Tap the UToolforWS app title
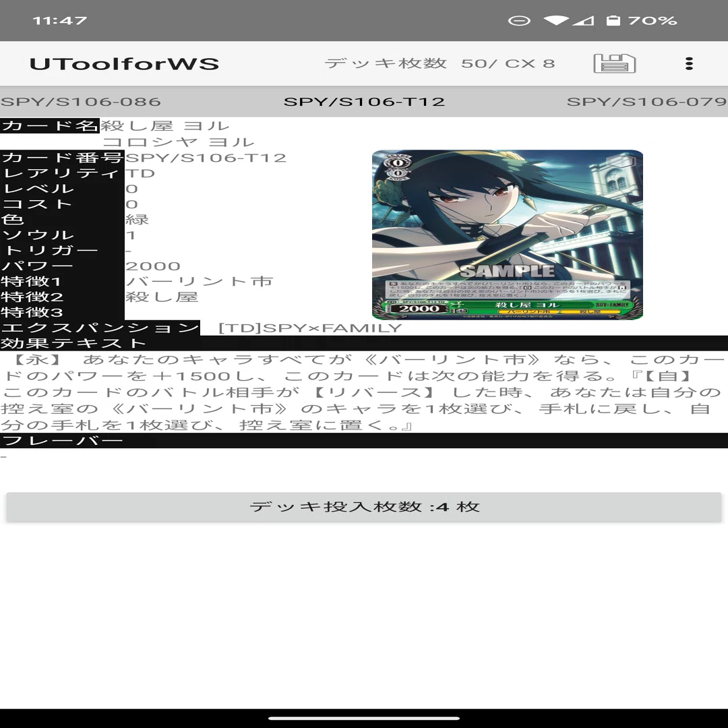Screen dimensions: 728x728 coord(124,63)
